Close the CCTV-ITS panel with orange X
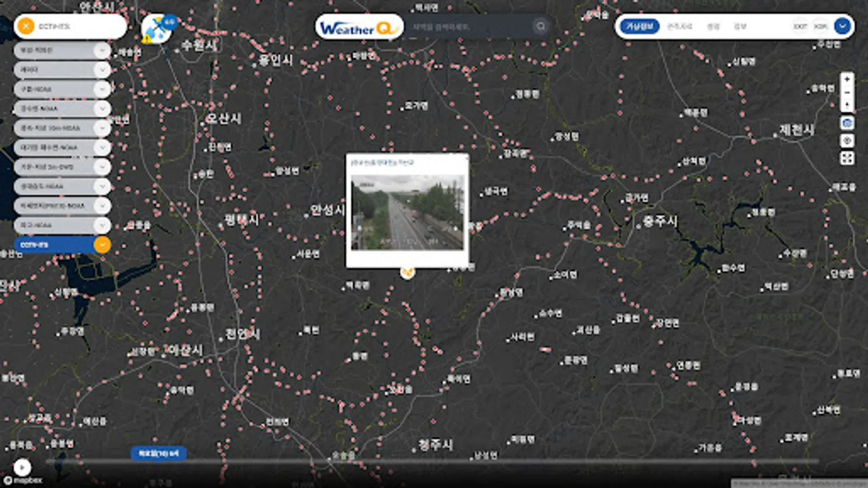Viewport: 868px width, 488px height. pyautogui.click(x=25, y=26)
